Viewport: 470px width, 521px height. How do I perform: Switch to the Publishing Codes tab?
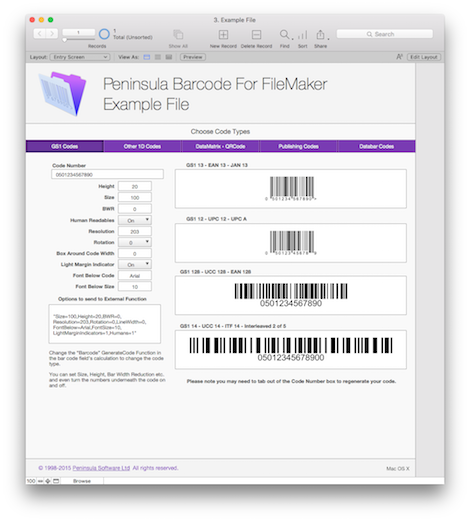(x=298, y=146)
